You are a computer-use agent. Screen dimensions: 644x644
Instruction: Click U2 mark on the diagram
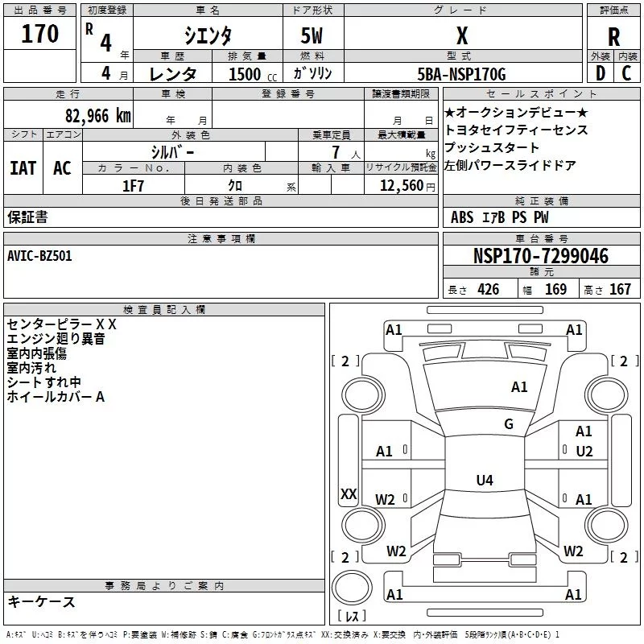pos(584,452)
